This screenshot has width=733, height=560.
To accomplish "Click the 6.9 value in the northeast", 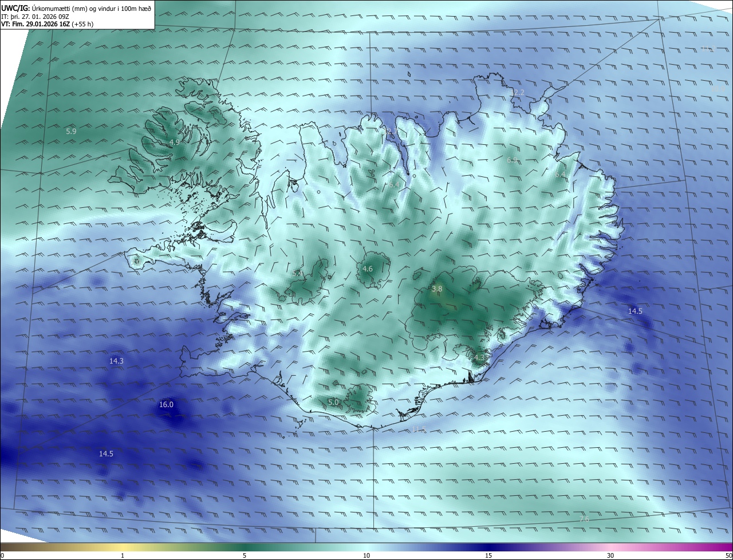I will coord(512,160).
